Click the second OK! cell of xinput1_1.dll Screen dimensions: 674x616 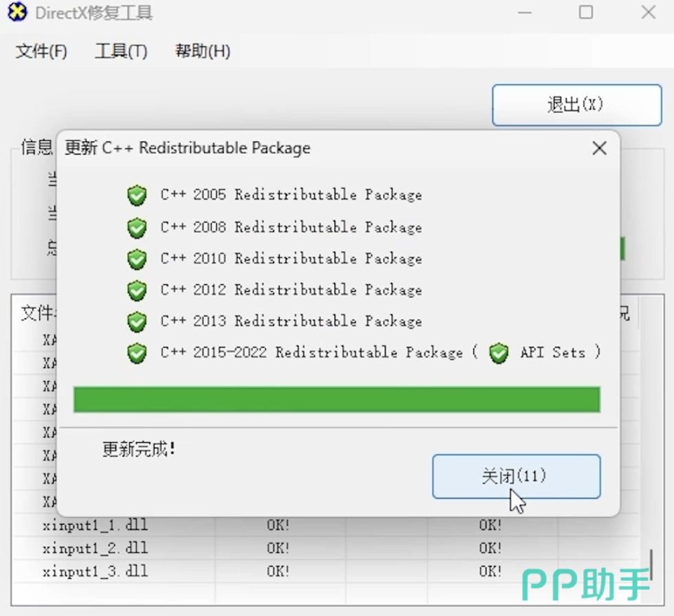coord(490,525)
